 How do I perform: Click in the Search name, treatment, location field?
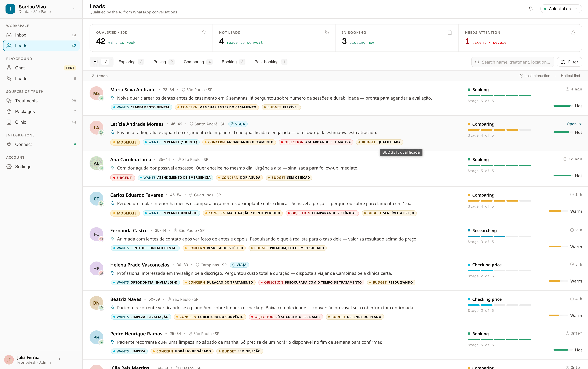click(512, 62)
